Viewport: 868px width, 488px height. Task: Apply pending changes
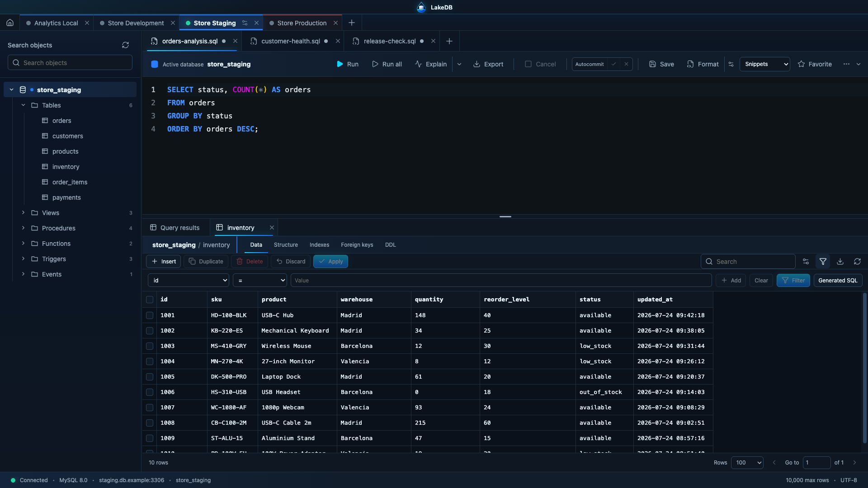click(330, 262)
